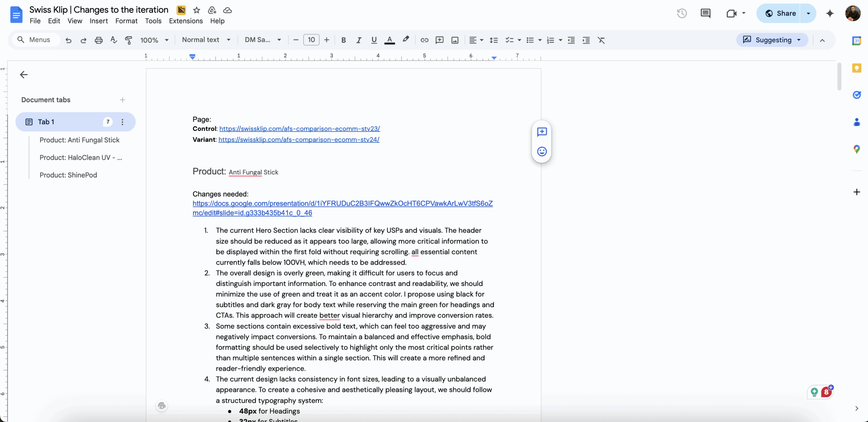
Task: Click the Redo arrow icon
Action: pos(83,40)
